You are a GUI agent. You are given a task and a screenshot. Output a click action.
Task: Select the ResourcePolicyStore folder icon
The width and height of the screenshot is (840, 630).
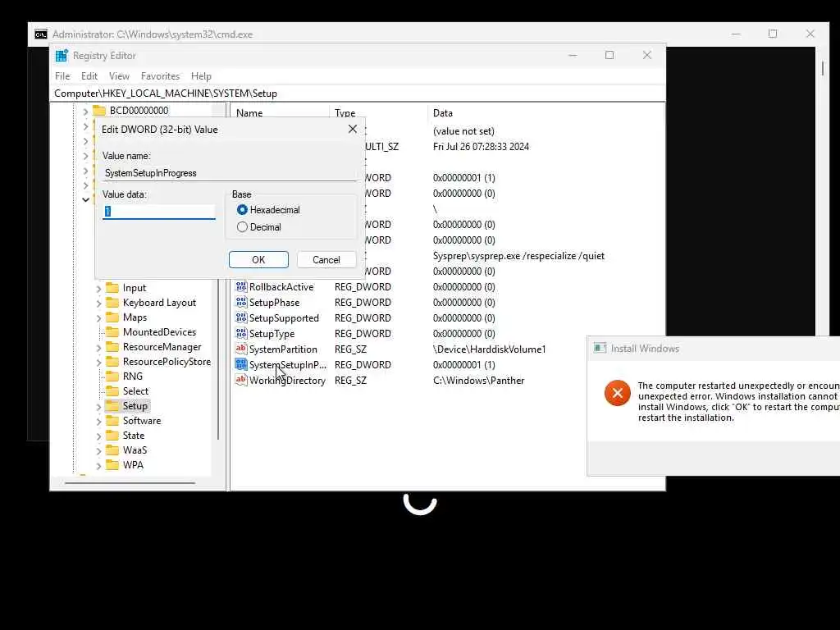click(112, 362)
